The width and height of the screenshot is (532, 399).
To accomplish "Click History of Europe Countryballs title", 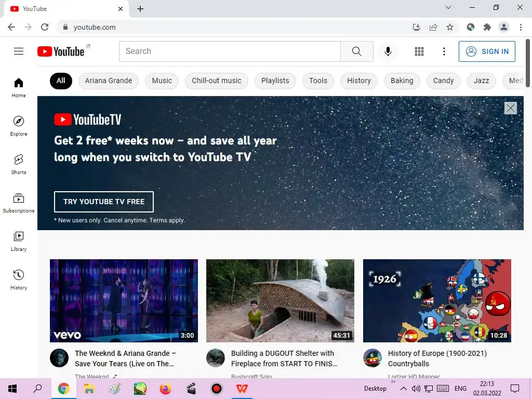I will tap(437, 358).
